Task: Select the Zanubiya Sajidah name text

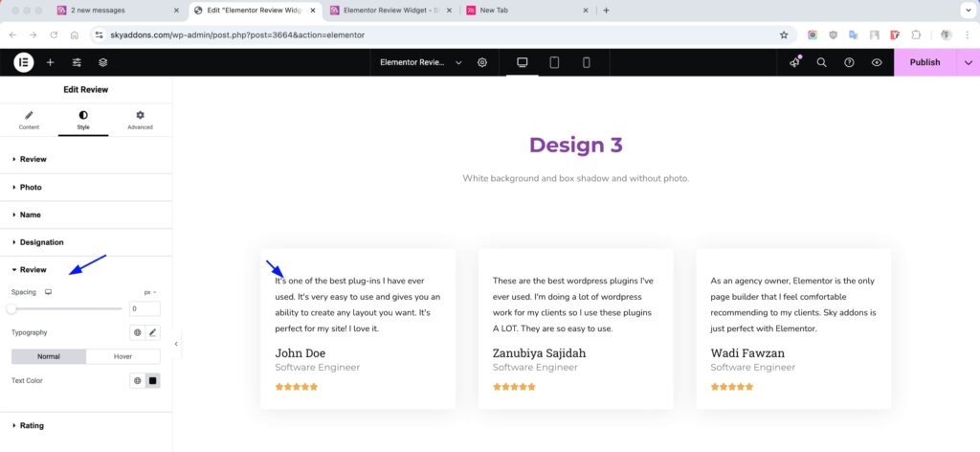Action: click(x=540, y=353)
